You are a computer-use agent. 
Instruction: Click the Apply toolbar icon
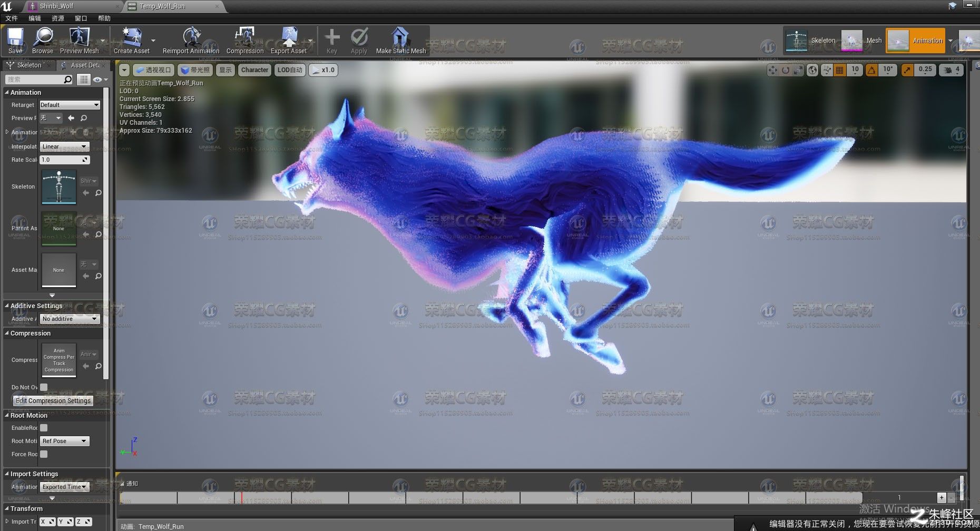coord(359,41)
